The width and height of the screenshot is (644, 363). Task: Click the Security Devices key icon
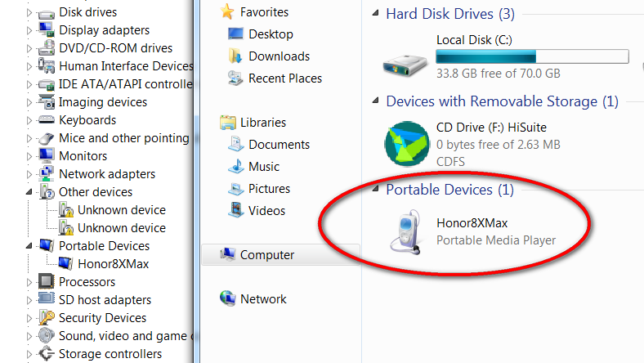click(x=47, y=318)
